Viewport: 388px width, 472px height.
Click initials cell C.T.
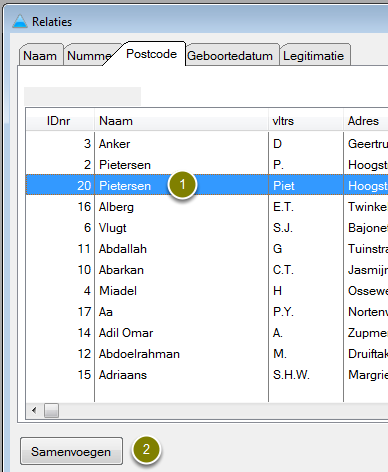[x=306, y=270]
